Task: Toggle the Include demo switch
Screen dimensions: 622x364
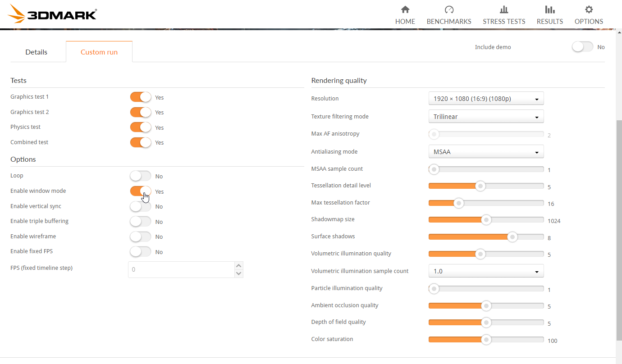Action: (583, 47)
